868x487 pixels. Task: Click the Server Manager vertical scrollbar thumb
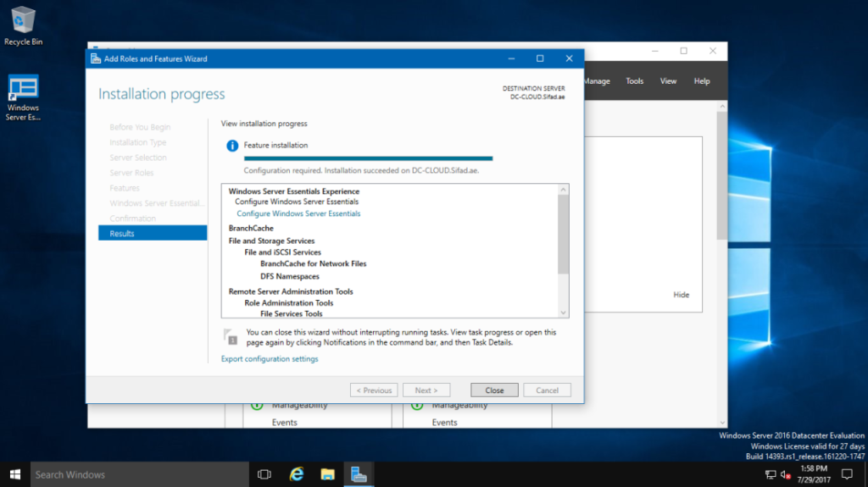tap(722, 175)
